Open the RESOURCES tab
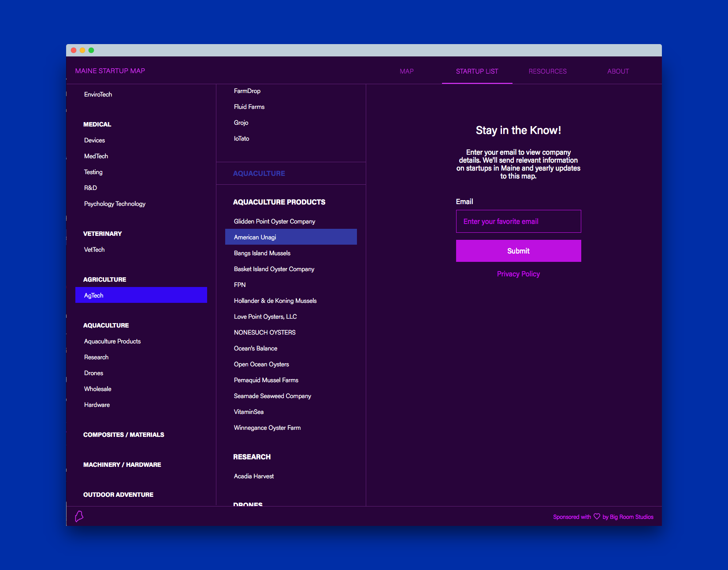The height and width of the screenshot is (570, 728). point(547,71)
